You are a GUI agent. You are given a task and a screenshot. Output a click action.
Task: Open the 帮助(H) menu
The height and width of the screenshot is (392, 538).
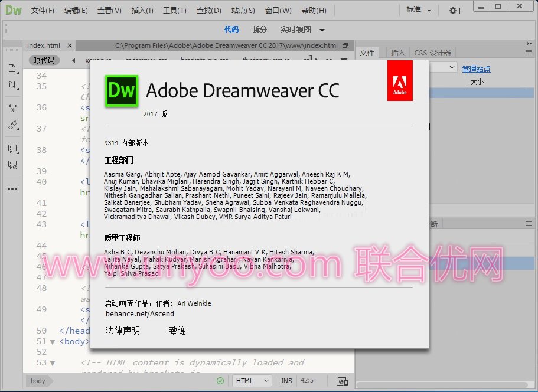314,11
